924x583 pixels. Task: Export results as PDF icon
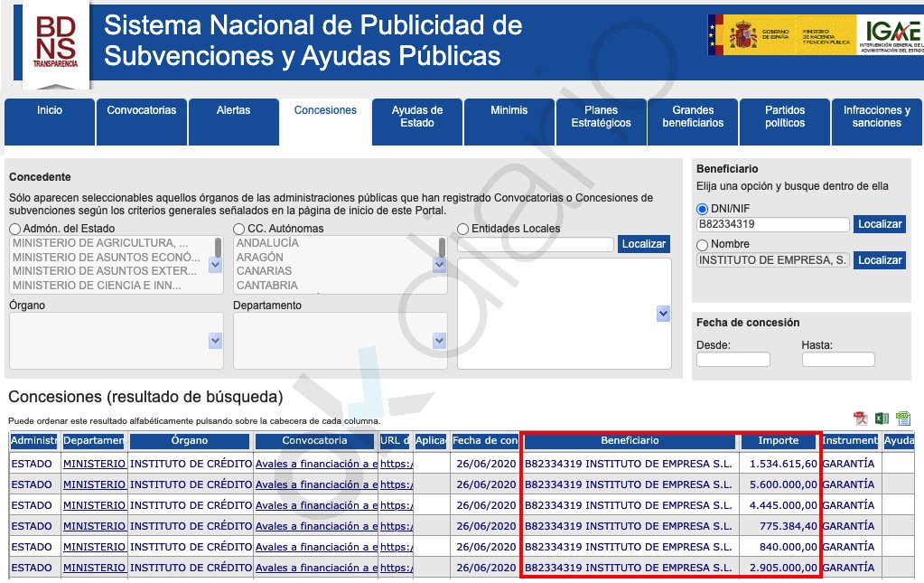coord(861,418)
